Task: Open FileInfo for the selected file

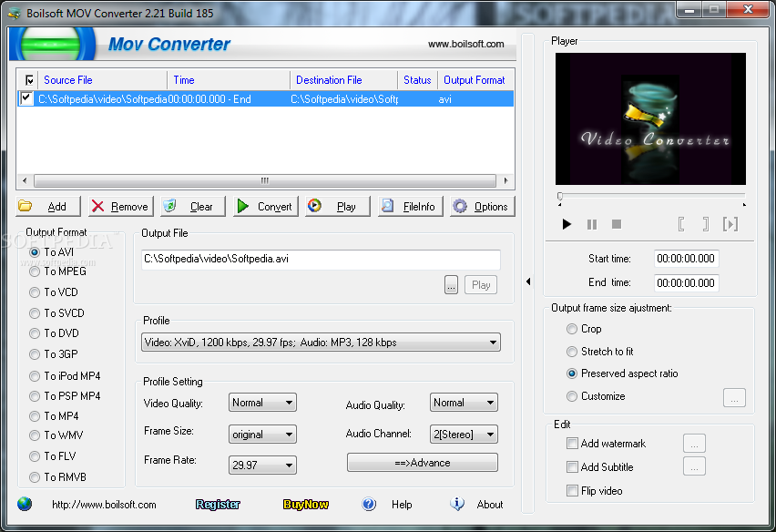Action: (x=410, y=207)
